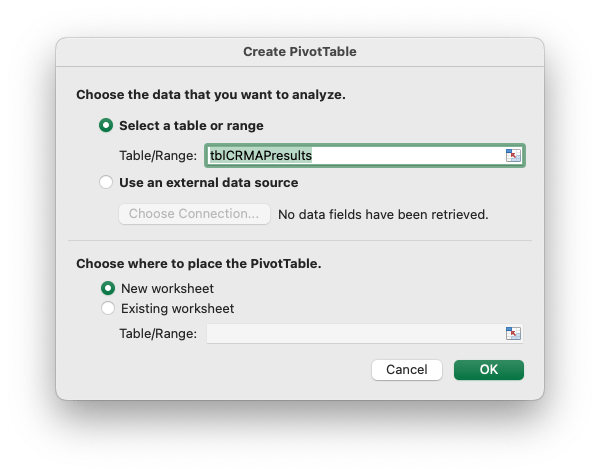Click the 'Table/Range:' label in placement section
600x474 pixels.
158,334
